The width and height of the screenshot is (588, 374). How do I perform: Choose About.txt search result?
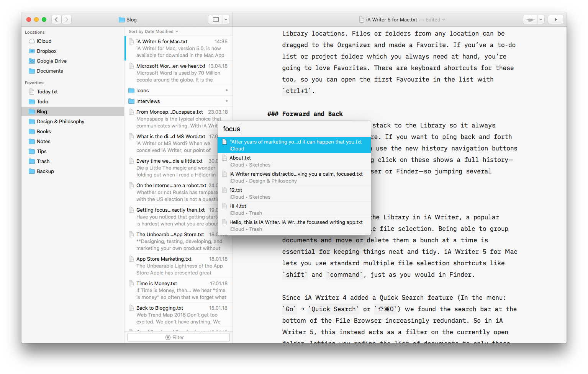coord(294,161)
